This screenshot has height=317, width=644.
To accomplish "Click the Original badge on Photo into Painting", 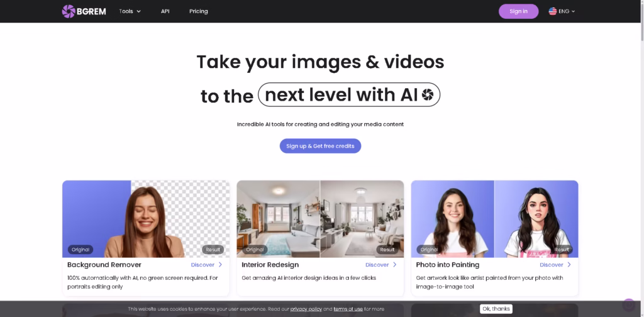I will pos(429,250).
